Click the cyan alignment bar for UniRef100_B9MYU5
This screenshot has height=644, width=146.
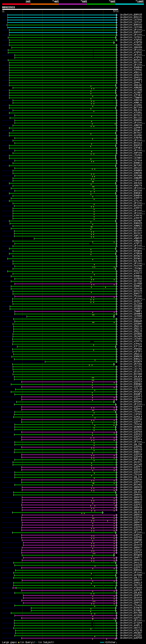(63, 15)
